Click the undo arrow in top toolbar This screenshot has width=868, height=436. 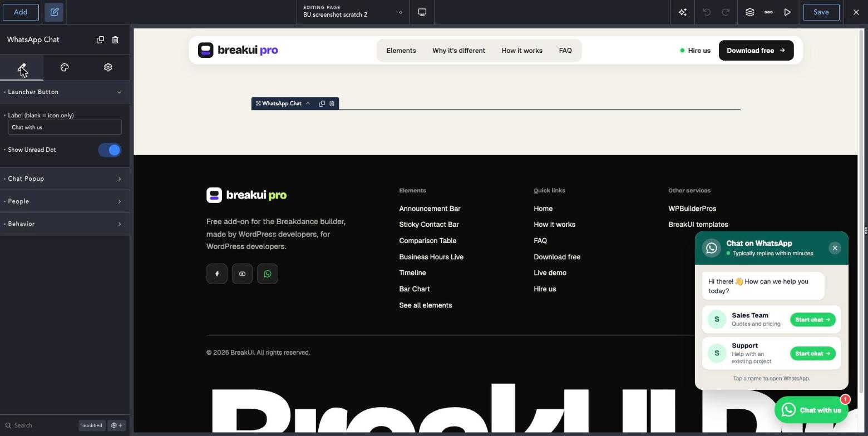[x=707, y=12]
